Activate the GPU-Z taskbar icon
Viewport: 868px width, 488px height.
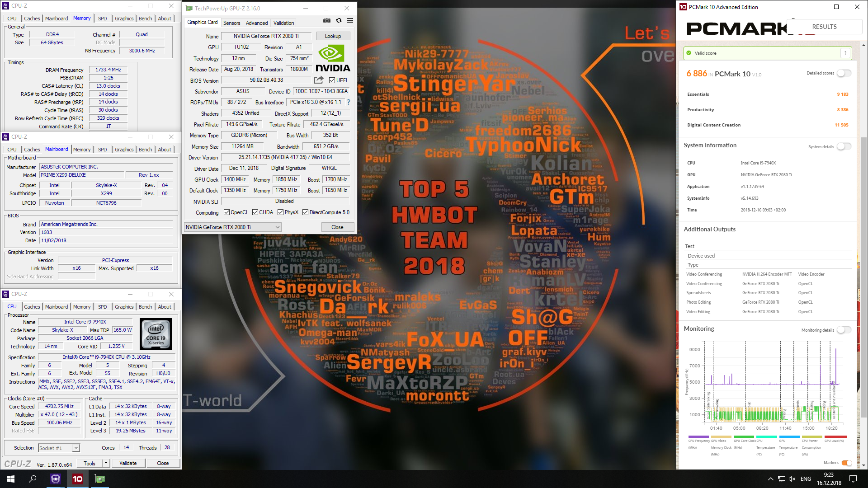pos(100,479)
